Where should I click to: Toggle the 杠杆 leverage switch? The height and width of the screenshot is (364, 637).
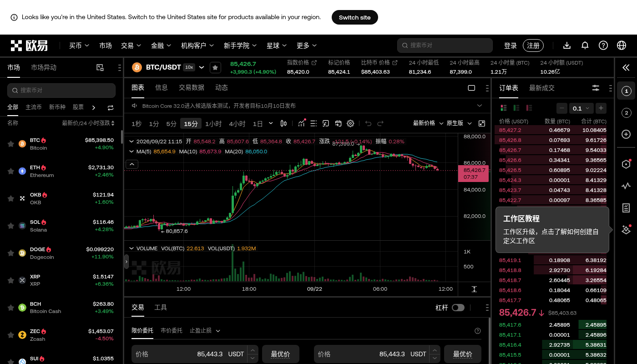(458, 308)
